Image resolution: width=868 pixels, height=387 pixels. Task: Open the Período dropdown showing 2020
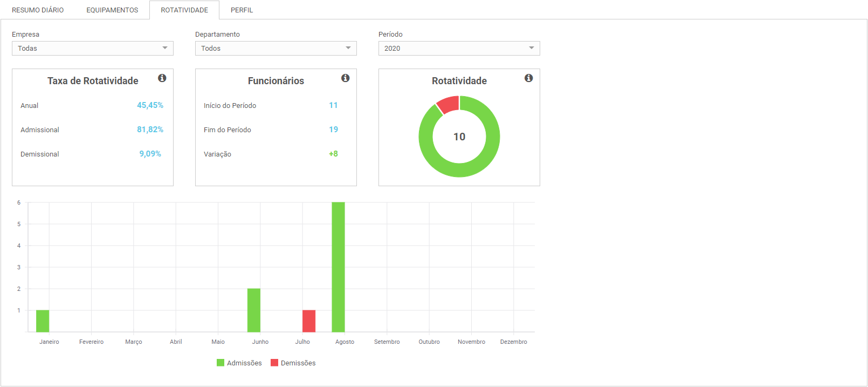pos(459,49)
